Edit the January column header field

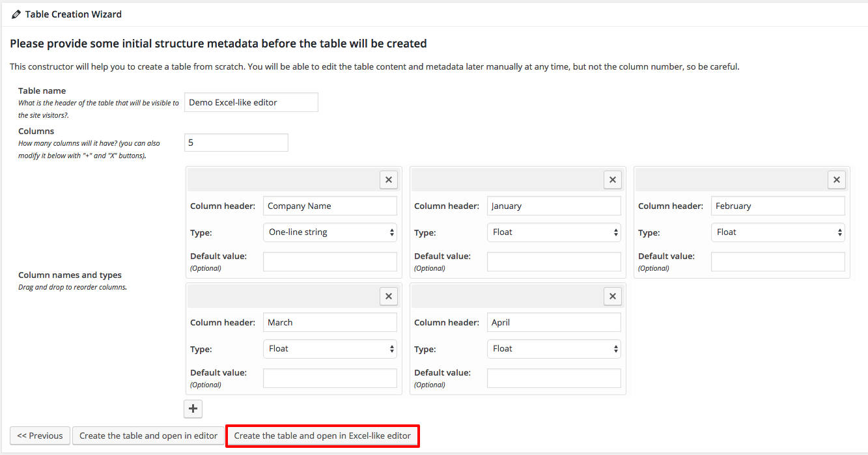coord(554,206)
